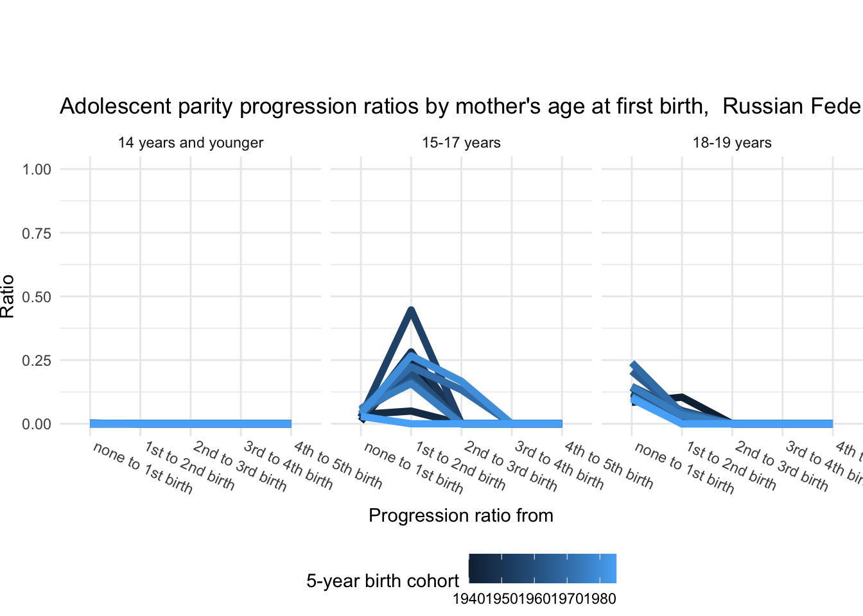Select the "15-17 years" facet label
Image resolution: width=863 pixels, height=616 pixels.
point(461,142)
